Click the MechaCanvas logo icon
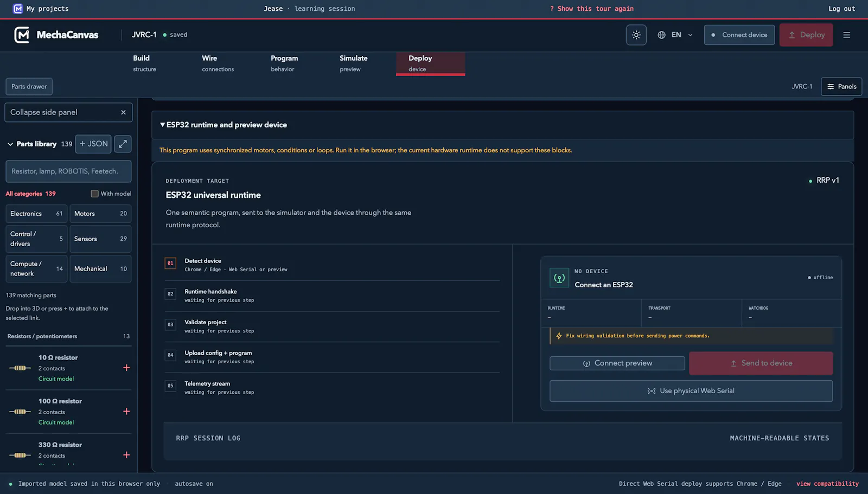This screenshot has width=868, height=494. (22, 35)
